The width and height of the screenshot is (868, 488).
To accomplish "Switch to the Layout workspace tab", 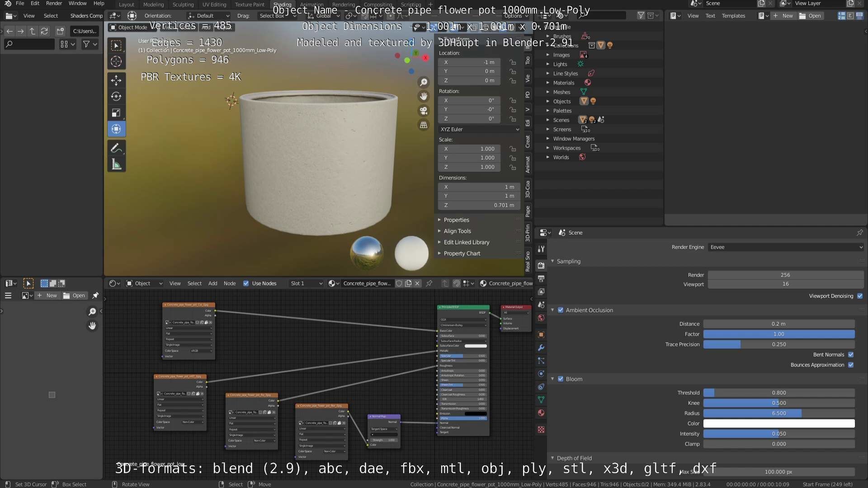I will point(127,5).
